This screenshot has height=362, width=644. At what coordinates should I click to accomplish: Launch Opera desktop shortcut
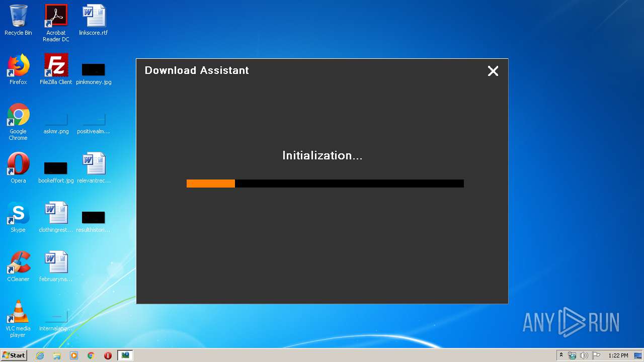18,168
